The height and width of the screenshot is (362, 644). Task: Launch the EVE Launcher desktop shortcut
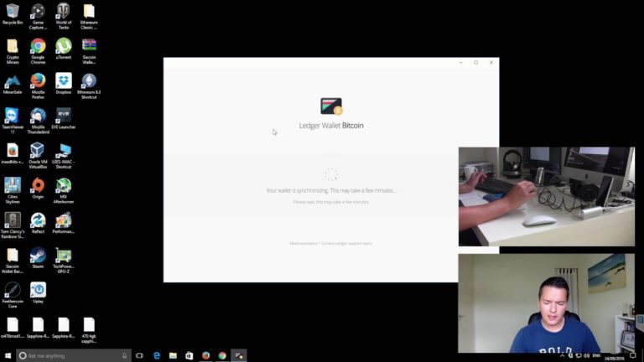[x=64, y=116]
